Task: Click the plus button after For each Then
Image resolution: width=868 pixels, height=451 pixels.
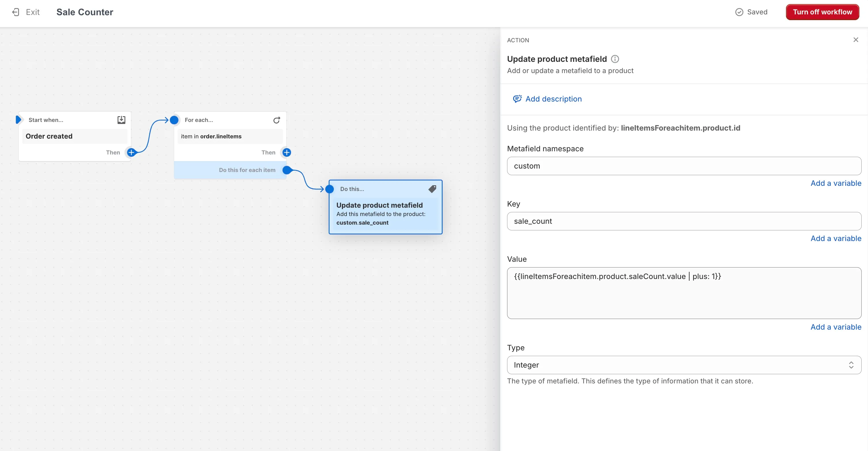Action: pyautogui.click(x=287, y=152)
